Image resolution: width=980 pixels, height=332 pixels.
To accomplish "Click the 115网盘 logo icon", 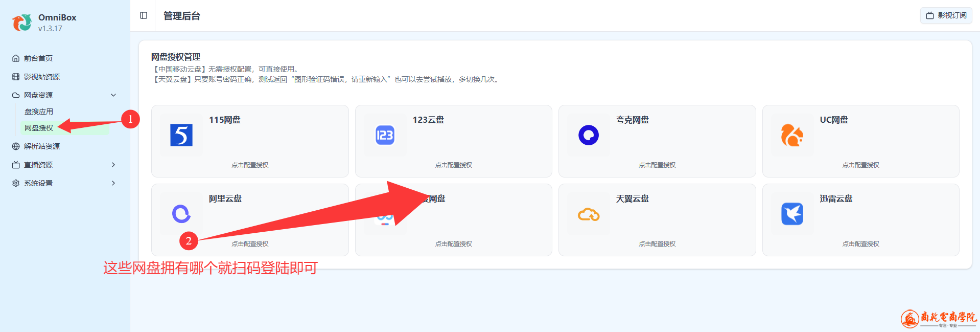I will click(181, 136).
